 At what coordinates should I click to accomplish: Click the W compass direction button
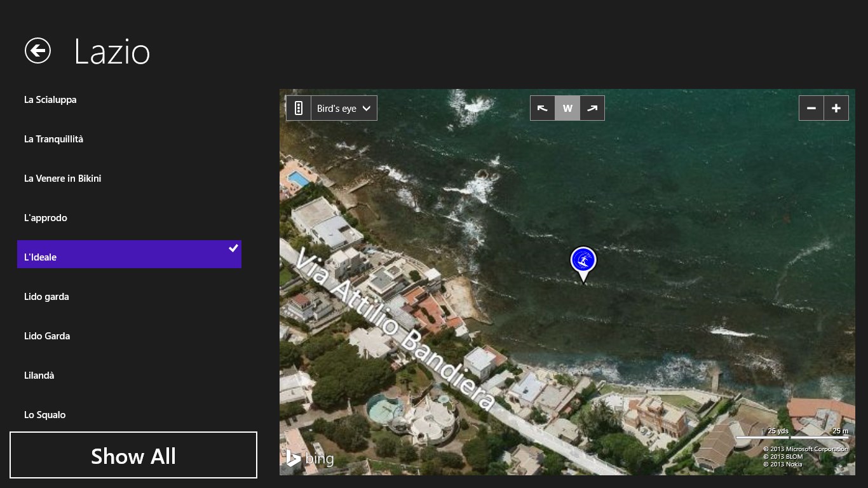coord(567,108)
